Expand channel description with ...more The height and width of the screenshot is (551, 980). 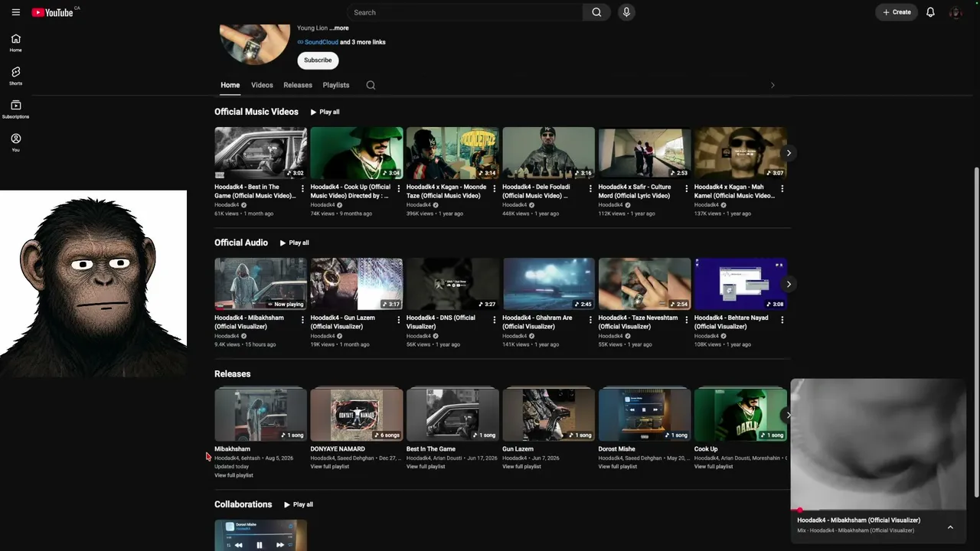(x=339, y=28)
